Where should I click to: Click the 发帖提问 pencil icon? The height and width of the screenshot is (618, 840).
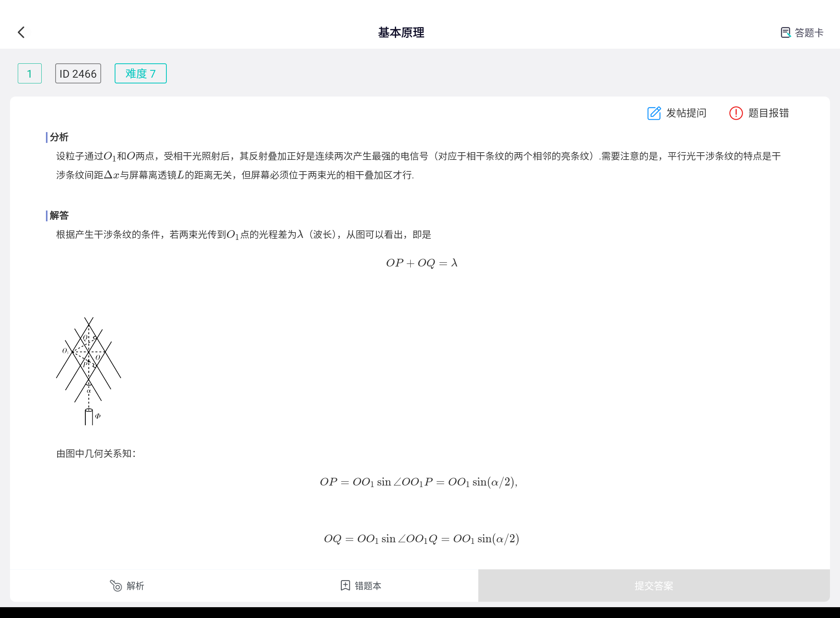(x=654, y=113)
